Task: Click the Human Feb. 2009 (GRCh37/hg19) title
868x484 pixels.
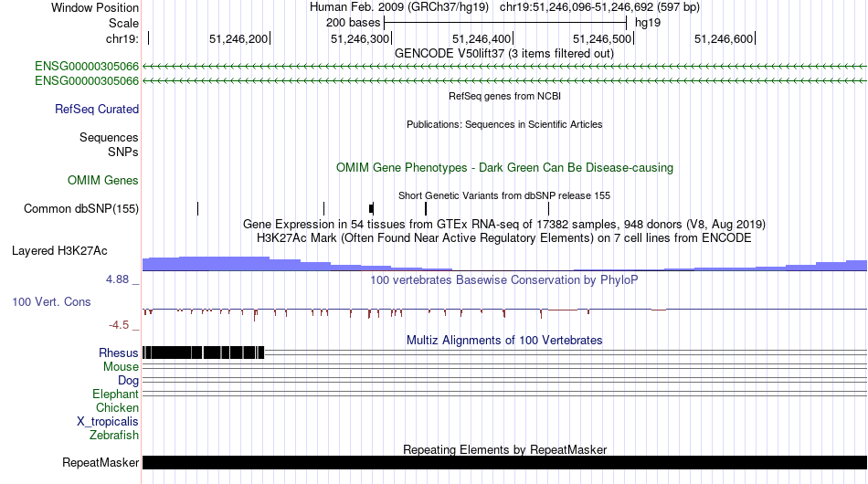Action: pyautogui.click(x=399, y=7)
